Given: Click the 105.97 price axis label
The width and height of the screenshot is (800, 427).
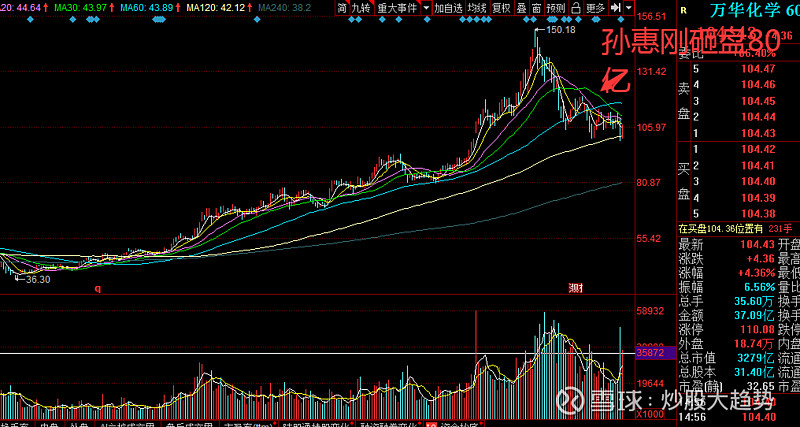Looking at the screenshot, I should click(x=652, y=127).
